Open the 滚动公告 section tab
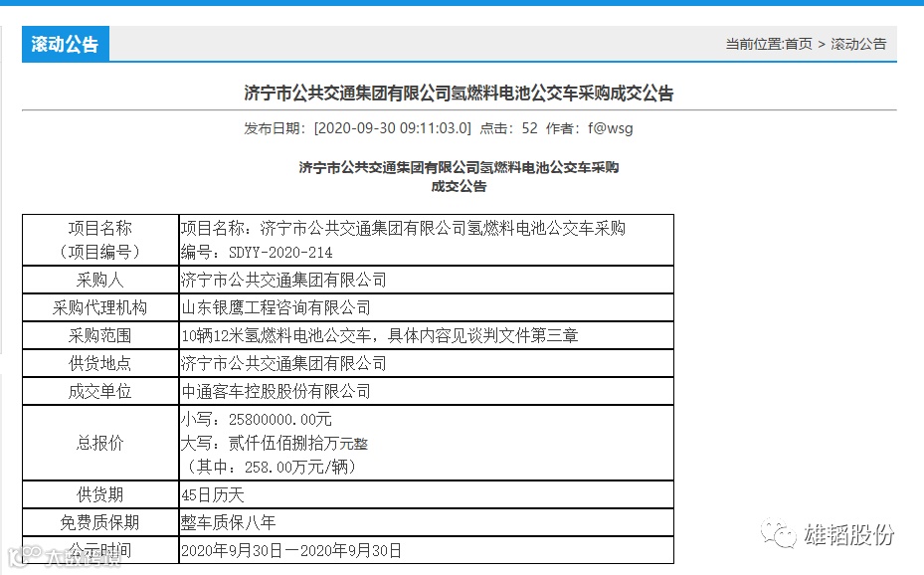 66,44
